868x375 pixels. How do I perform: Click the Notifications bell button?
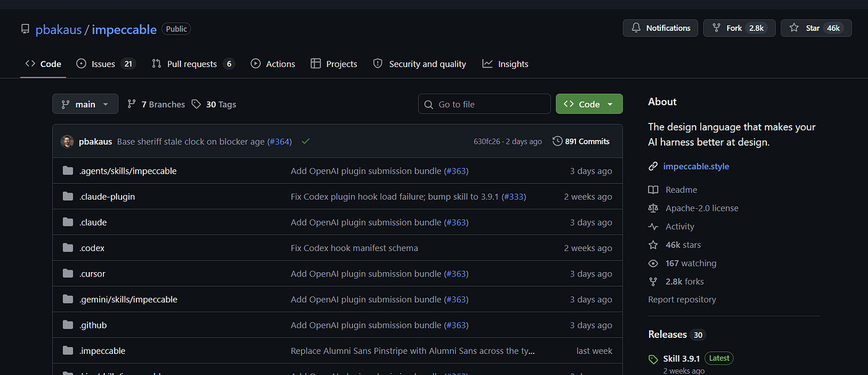point(660,28)
